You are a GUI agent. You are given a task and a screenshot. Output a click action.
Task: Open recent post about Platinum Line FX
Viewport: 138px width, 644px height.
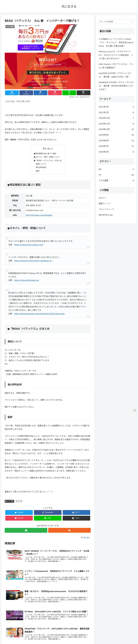(x=116, y=55)
